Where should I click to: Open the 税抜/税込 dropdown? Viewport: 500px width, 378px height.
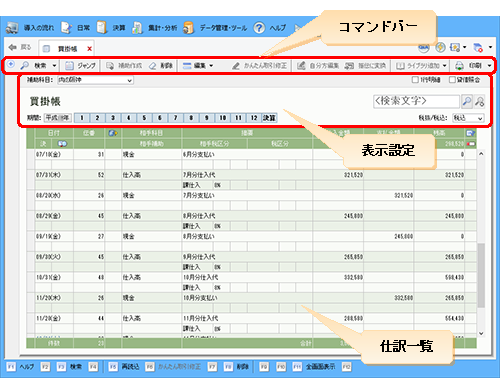click(x=468, y=118)
